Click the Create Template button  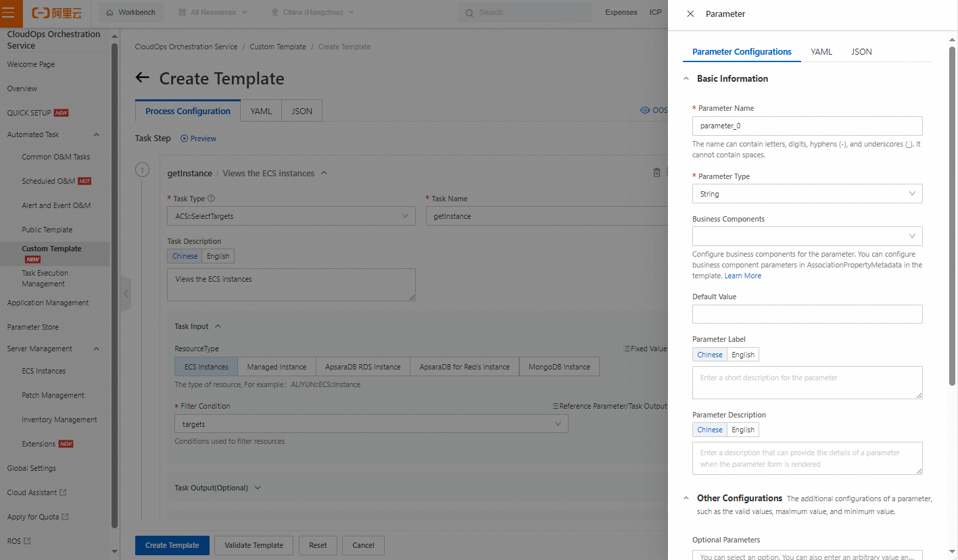tap(172, 545)
